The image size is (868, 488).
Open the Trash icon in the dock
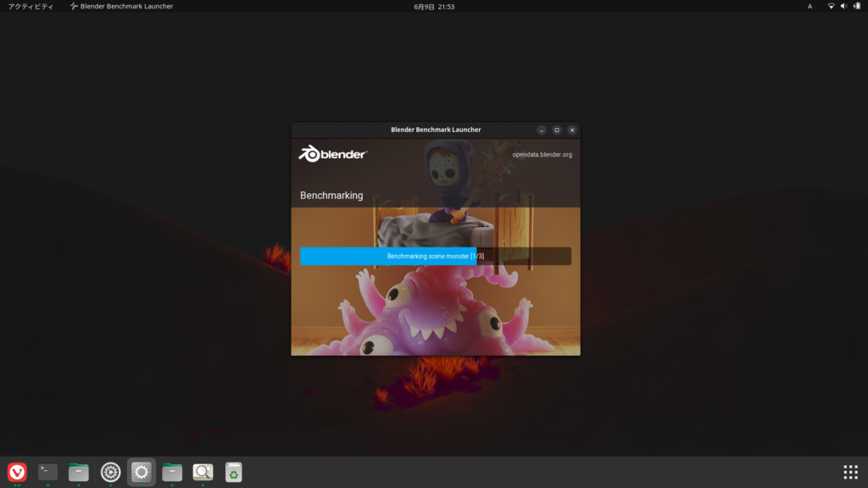coord(234,472)
